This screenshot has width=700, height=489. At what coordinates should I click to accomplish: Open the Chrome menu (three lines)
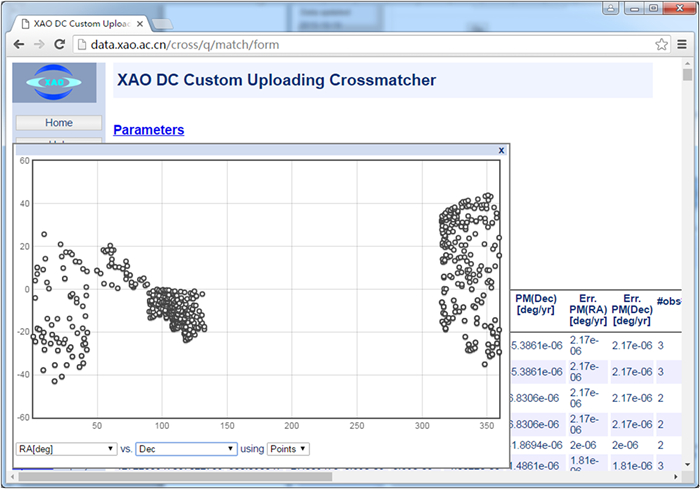point(682,45)
